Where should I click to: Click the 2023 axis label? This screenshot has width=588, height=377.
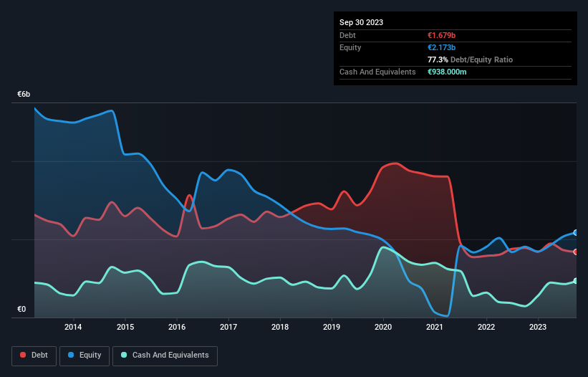point(538,327)
